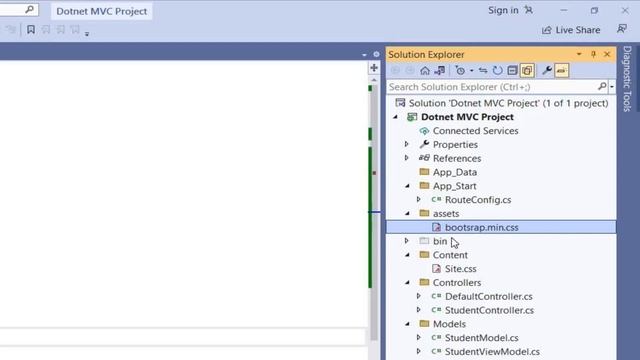The height and width of the screenshot is (360, 640).
Task: Click the Solution node icon
Action: pyautogui.click(x=400, y=103)
